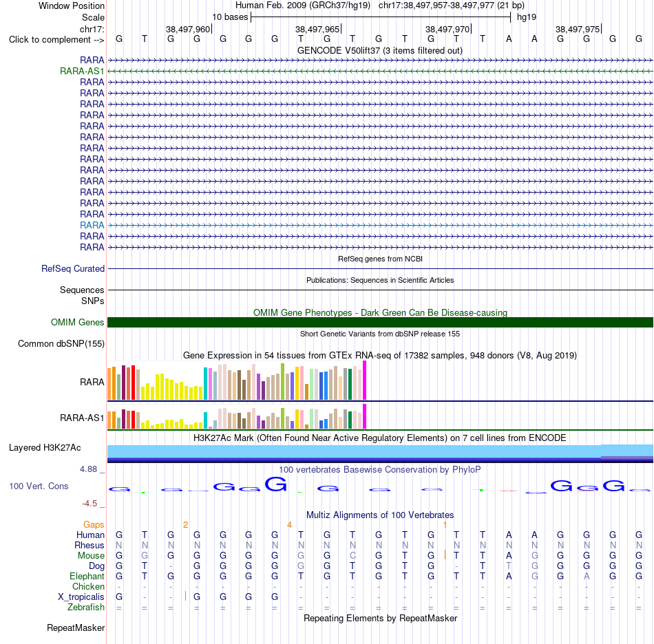Open the H3K27Ac Mark track title
The height and width of the screenshot is (644, 654).
[x=380, y=438]
